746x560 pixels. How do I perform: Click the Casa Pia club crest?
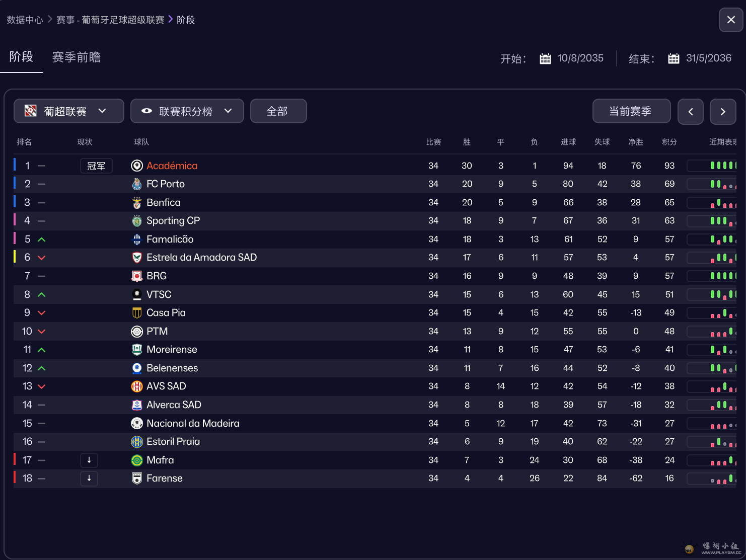point(137,313)
